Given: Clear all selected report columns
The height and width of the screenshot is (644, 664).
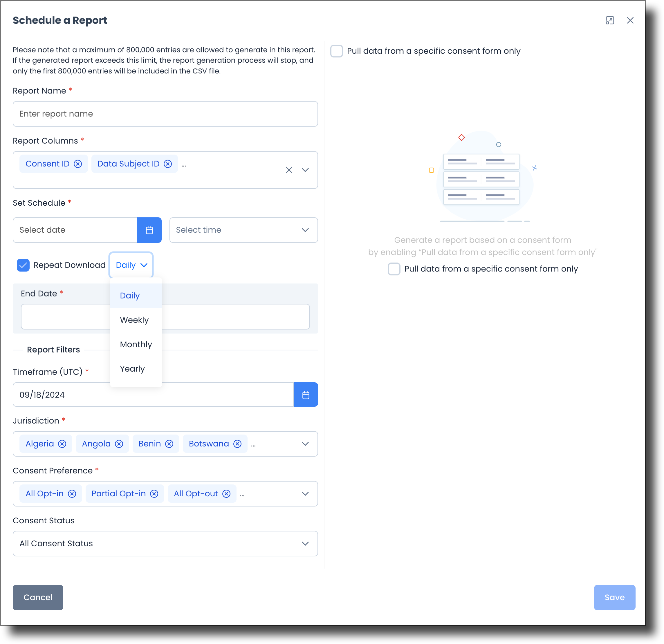Looking at the screenshot, I should (289, 170).
